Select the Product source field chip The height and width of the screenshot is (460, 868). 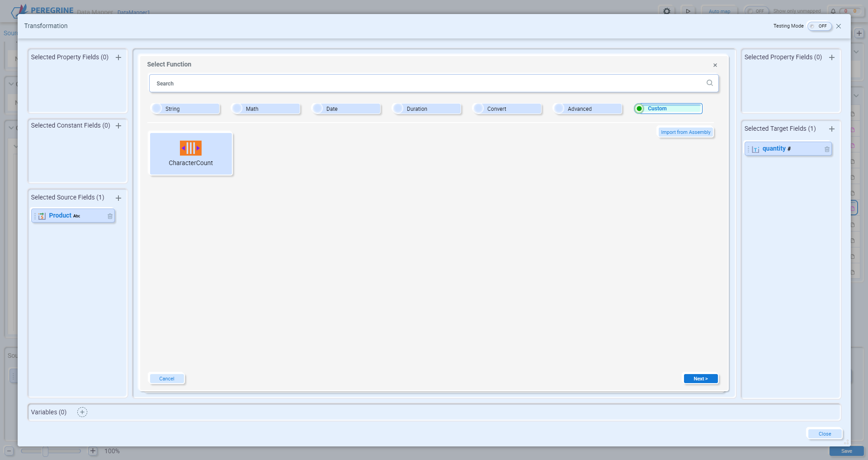click(73, 216)
